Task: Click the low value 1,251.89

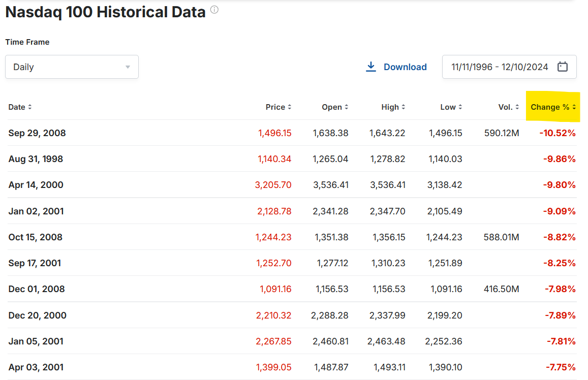Action: [x=445, y=263]
